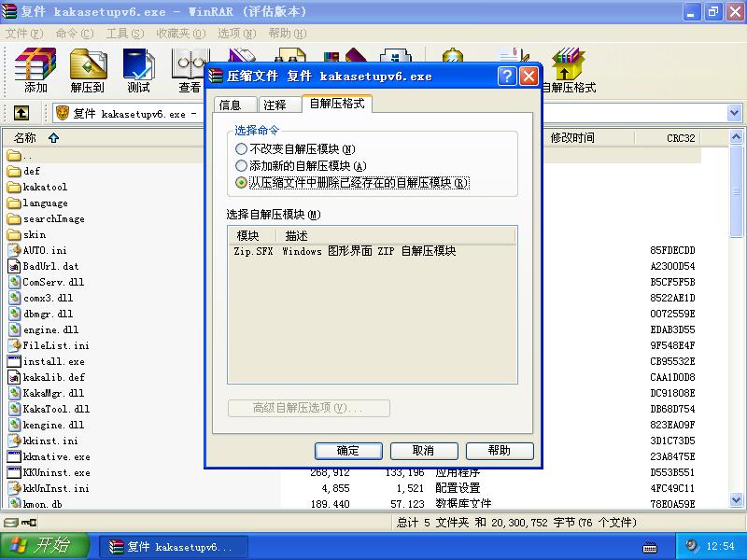Select install.exe file
Image resolution: width=747 pixels, height=560 pixels.
[46, 361]
